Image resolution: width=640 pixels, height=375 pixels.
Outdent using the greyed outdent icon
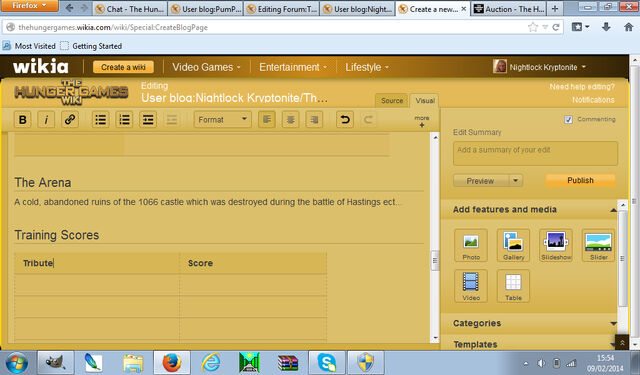click(x=171, y=120)
